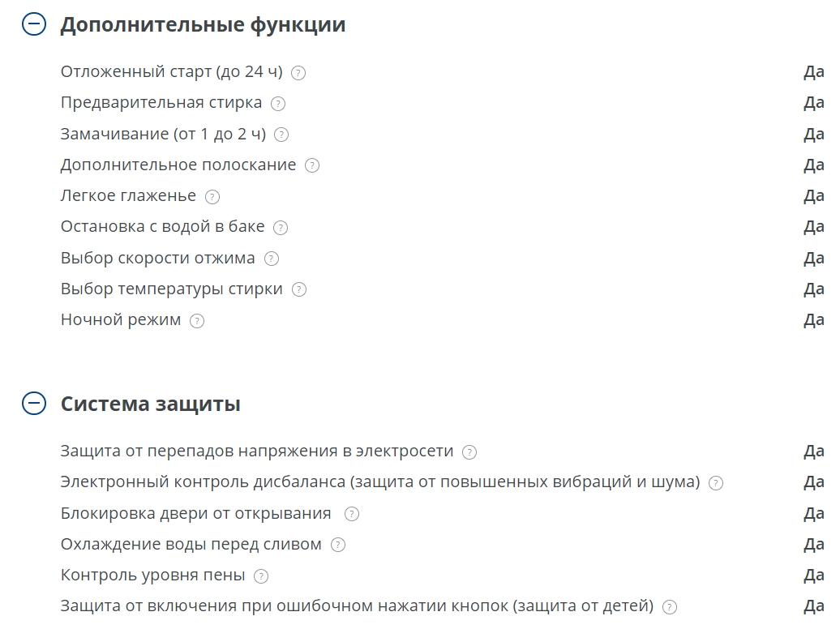Image resolution: width=840 pixels, height=629 pixels.
Task: Click help icon for Выбор скорости отжима
Action: point(272,259)
